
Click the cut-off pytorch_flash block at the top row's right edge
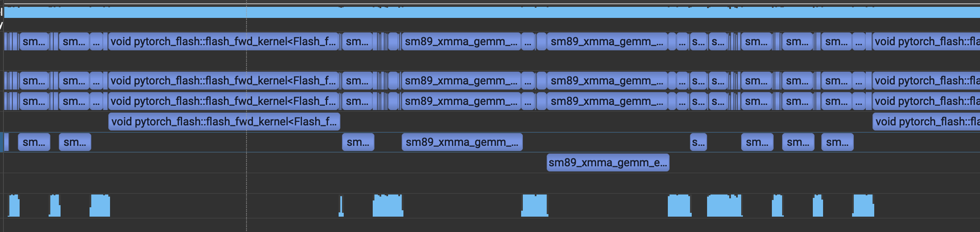pyautogui.click(x=926, y=41)
